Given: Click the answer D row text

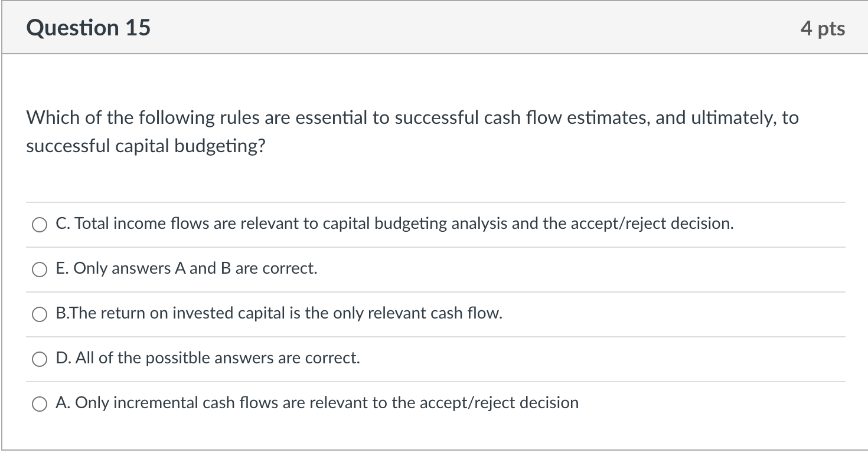Looking at the screenshot, I should coord(207,357).
